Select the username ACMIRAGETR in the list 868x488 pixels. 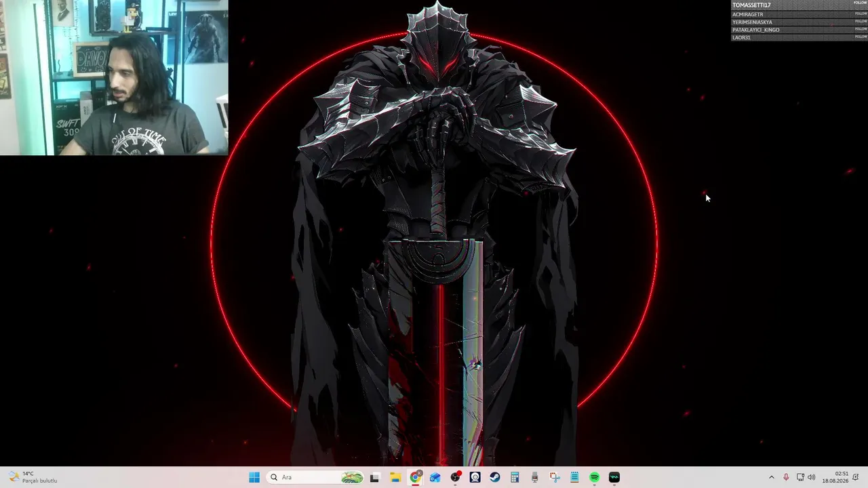point(747,14)
